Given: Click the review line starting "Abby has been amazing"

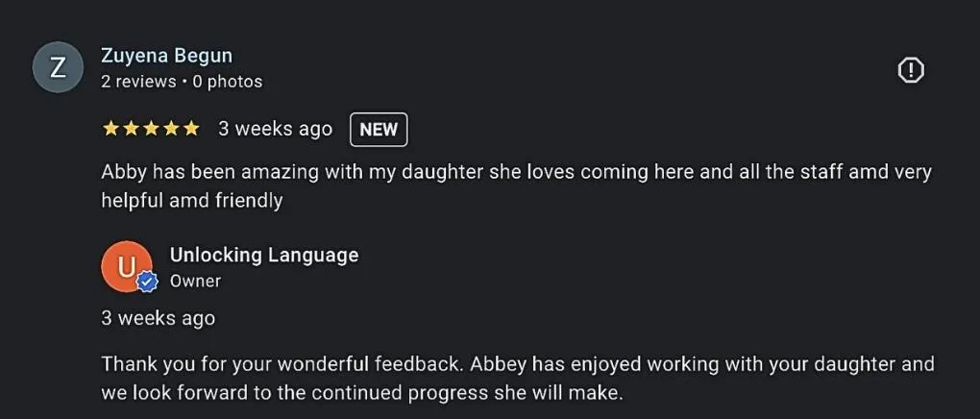Looking at the screenshot, I should tap(516, 172).
